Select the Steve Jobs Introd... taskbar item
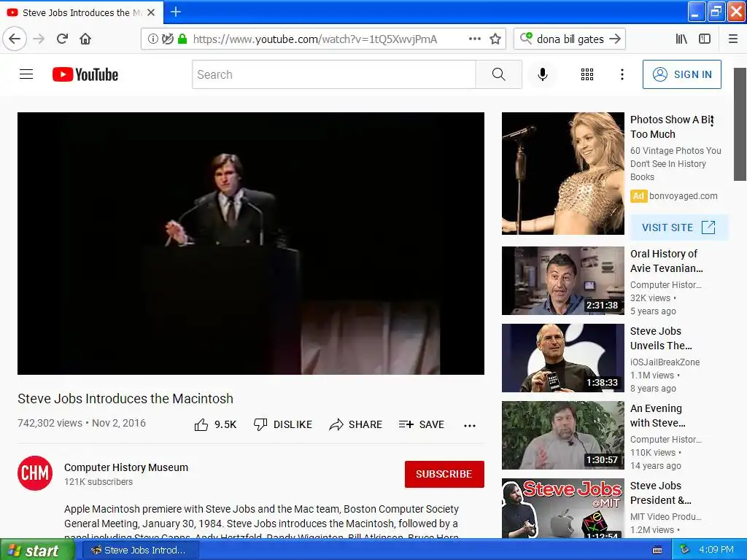Screen dimensions: 747x560 coord(140,550)
